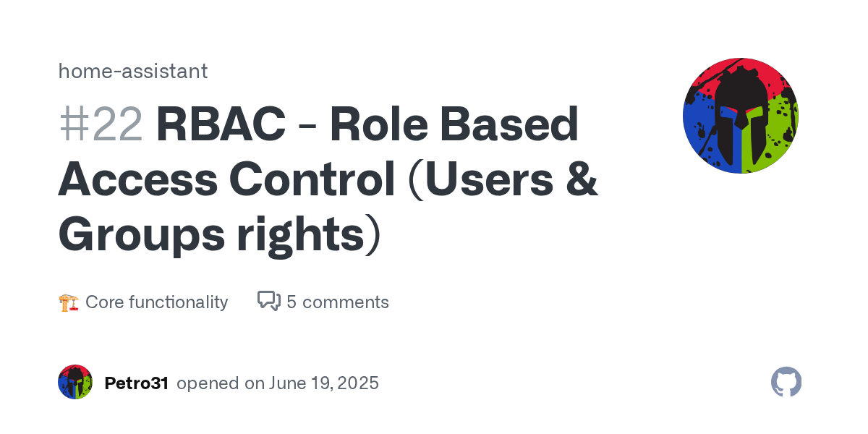Click the GitHub Octocat logo
Image resolution: width=868 pixels, height=434 pixels.
(786, 382)
